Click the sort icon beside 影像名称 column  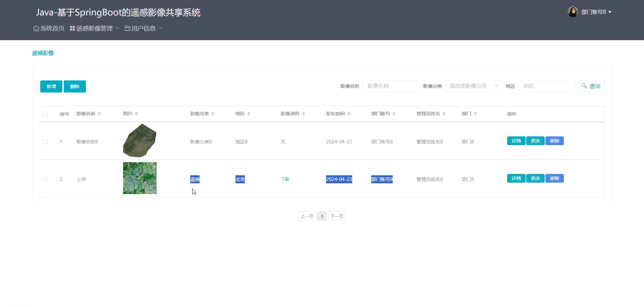(x=99, y=114)
